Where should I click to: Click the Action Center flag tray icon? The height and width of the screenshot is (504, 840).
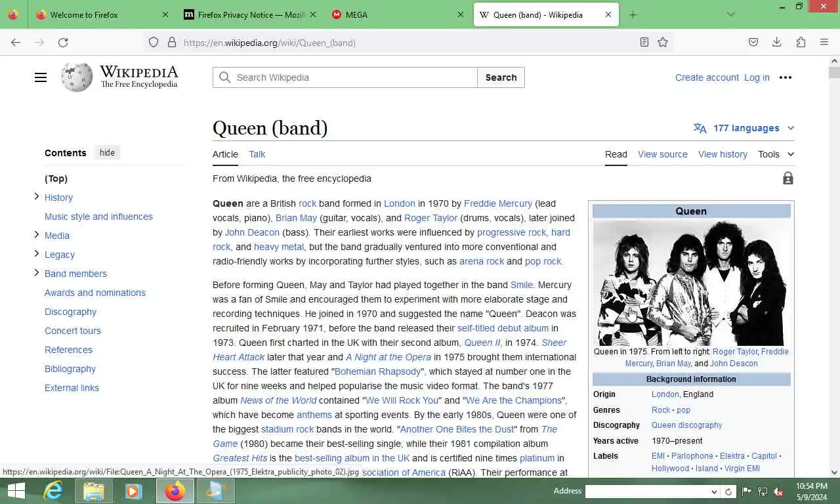click(x=747, y=491)
